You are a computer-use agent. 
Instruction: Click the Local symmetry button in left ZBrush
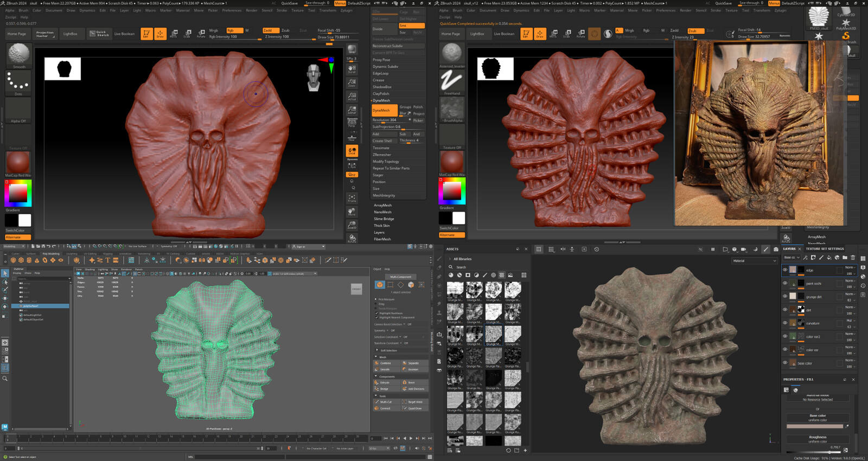click(x=352, y=151)
